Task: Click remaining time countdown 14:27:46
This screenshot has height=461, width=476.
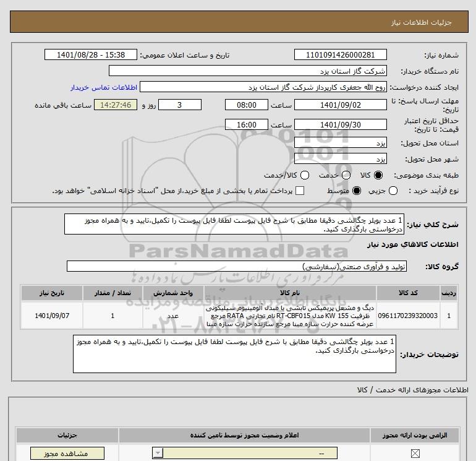Action: 116,105
